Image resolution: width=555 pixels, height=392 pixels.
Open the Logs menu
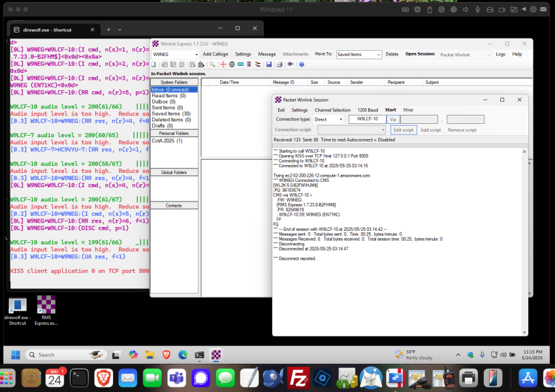pyautogui.click(x=501, y=54)
